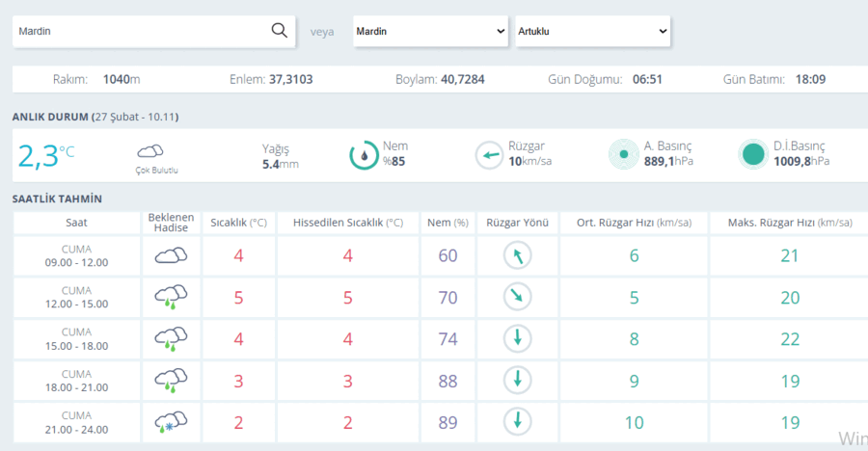Click the Rüzgar wind direction arrow icon

(x=489, y=155)
